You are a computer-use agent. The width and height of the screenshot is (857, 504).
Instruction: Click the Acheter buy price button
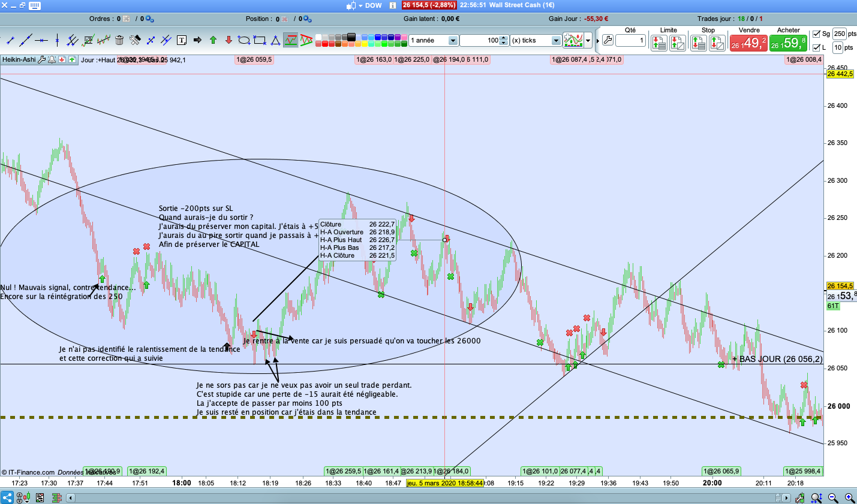[x=789, y=43]
